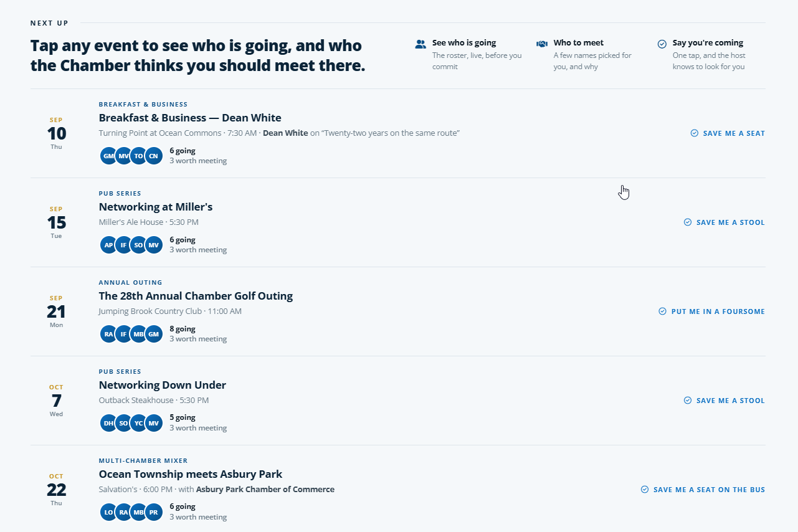
Task: Click the Who to meet heading
Action: pos(579,43)
